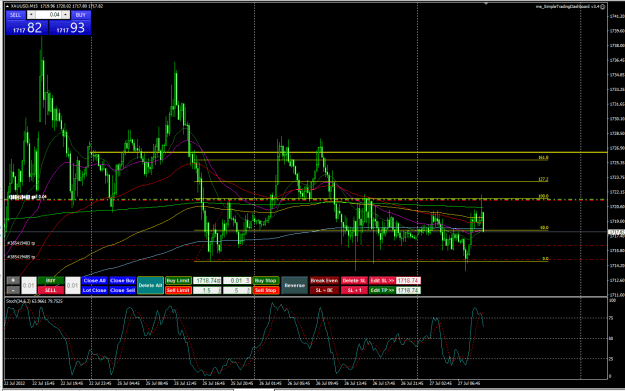Click the green BUY button in dashboard
Viewport: 625px width, 391px height.
pyautogui.click(x=51, y=281)
